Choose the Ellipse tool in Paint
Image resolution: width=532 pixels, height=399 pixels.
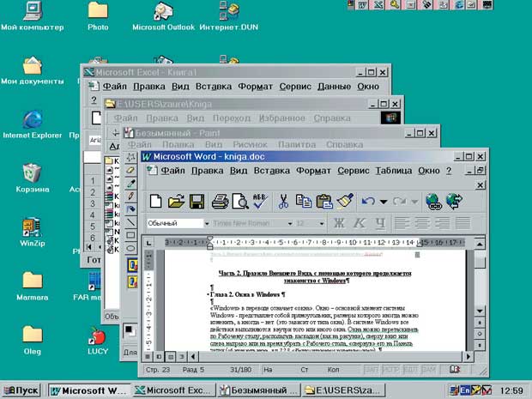[x=130, y=248]
